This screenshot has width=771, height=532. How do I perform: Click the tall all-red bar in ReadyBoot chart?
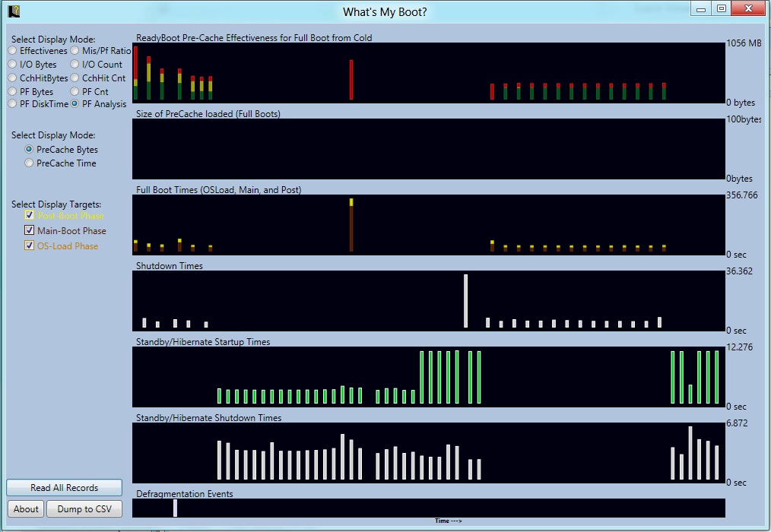[351, 80]
